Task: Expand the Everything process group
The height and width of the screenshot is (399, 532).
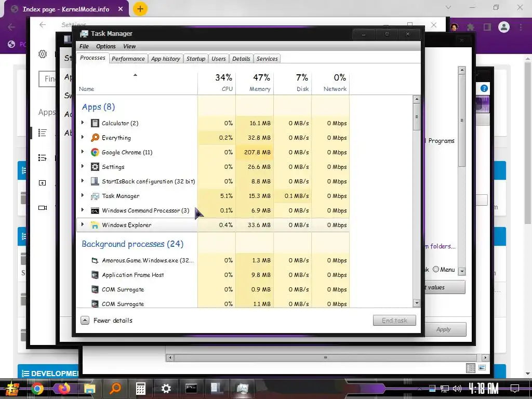Action: [x=83, y=137]
